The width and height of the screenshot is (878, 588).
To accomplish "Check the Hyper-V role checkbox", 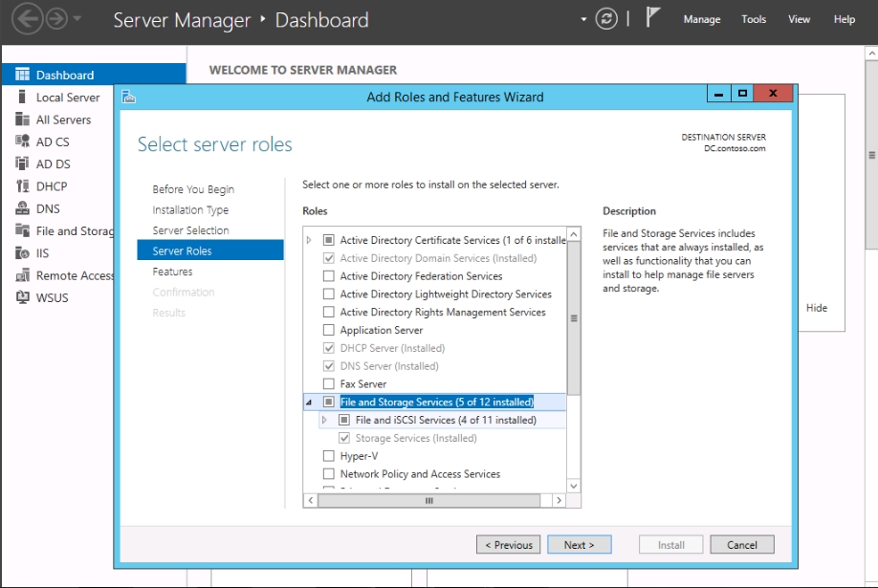I will coord(329,456).
